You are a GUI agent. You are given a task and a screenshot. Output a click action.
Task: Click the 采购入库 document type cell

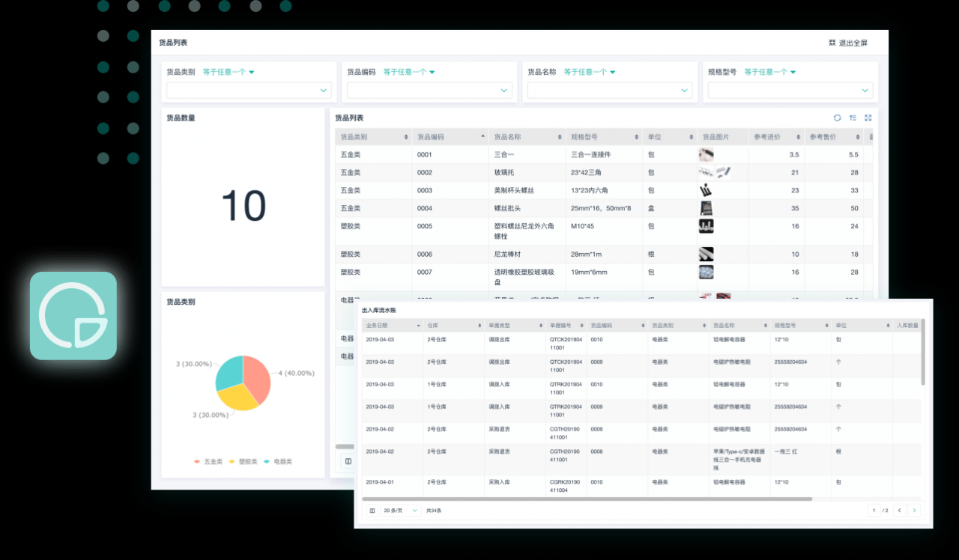point(500,482)
